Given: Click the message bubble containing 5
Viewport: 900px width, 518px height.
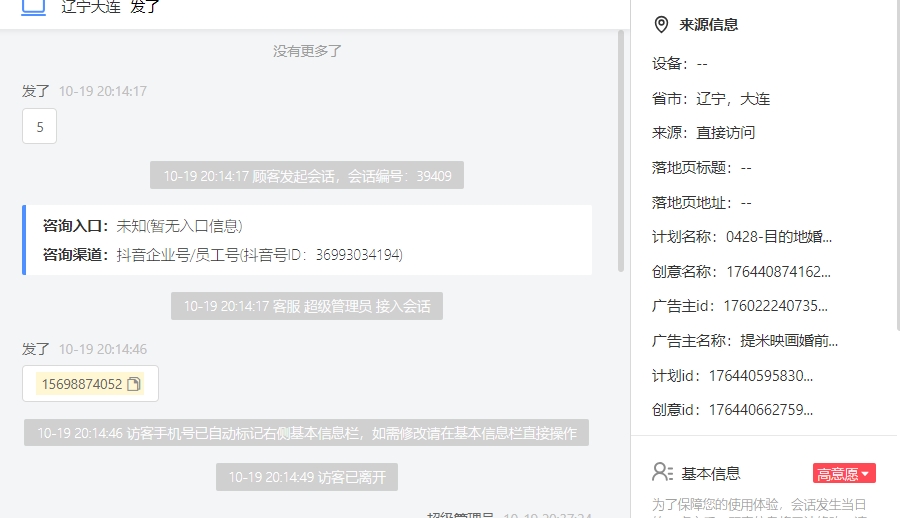Looking at the screenshot, I should 40,126.
